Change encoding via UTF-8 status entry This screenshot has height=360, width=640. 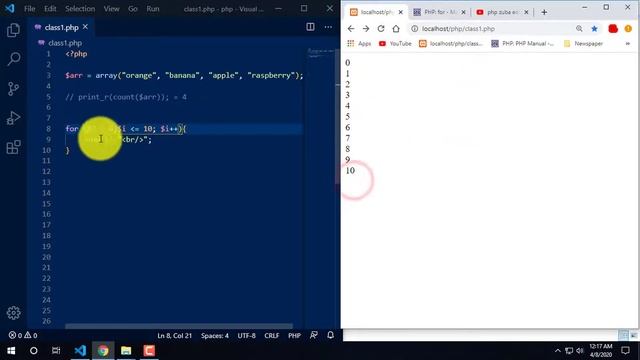(x=247, y=336)
